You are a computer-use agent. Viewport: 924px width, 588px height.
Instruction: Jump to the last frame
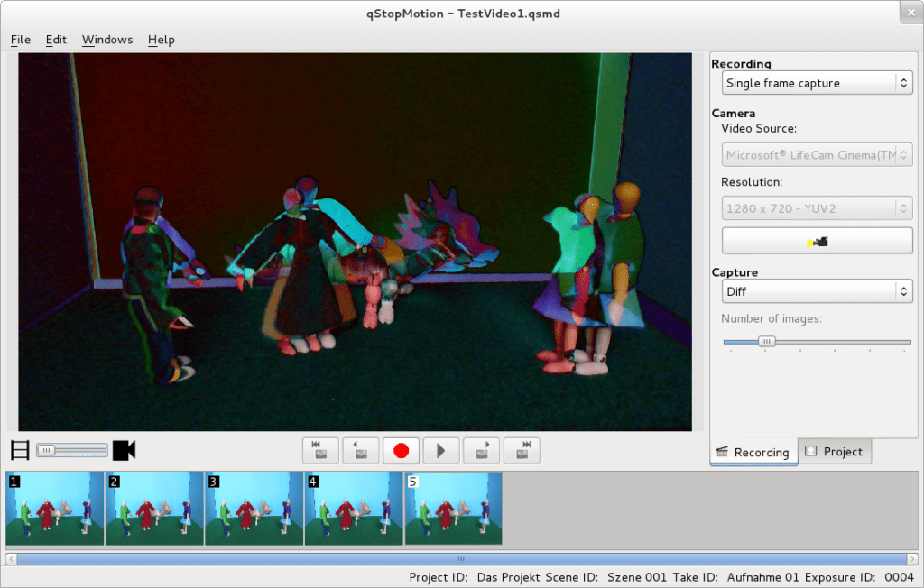(x=522, y=450)
